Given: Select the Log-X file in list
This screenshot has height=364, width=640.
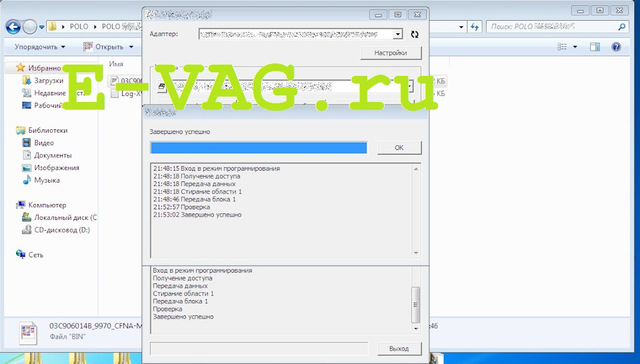Looking at the screenshot, I should click(126, 93).
